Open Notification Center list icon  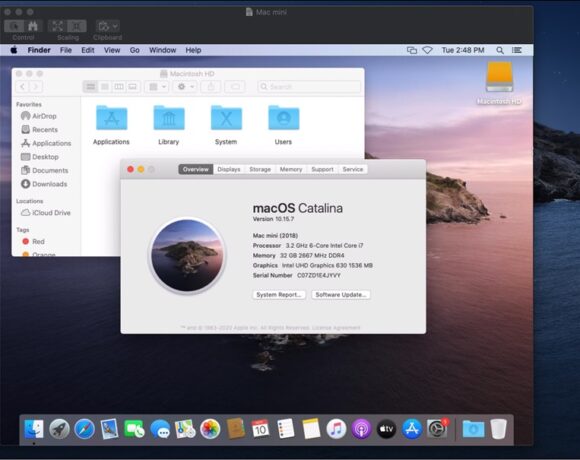pyautogui.click(x=517, y=50)
